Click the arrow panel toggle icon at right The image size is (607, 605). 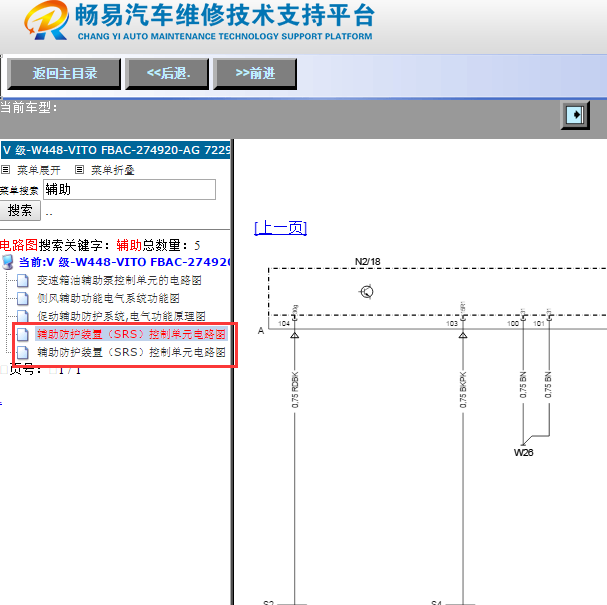coord(575,115)
